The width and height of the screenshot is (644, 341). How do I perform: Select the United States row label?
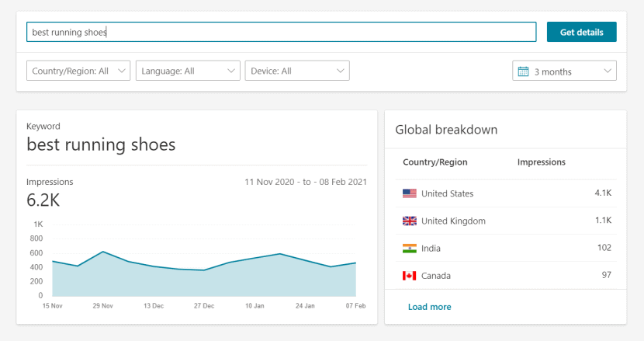click(447, 193)
